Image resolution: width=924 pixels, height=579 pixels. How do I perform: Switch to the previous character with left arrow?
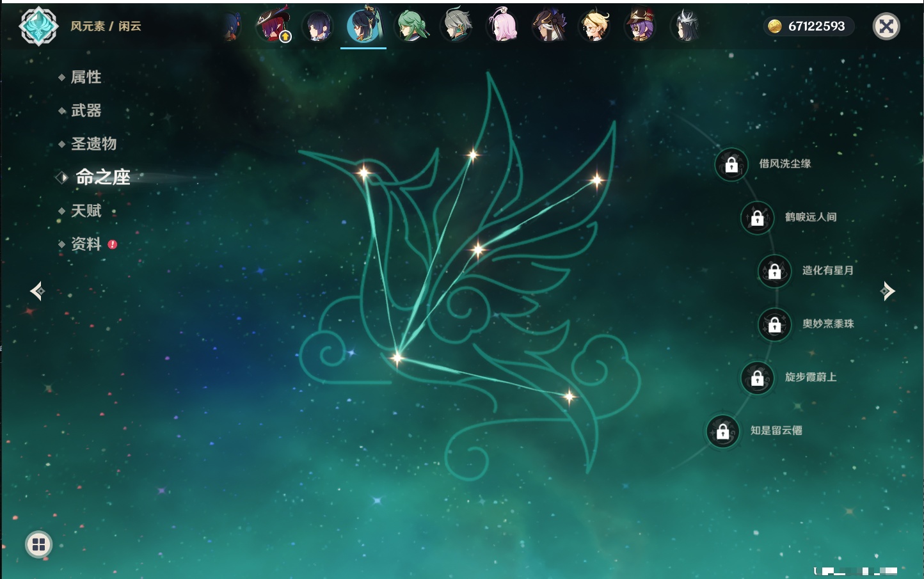(37, 291)
